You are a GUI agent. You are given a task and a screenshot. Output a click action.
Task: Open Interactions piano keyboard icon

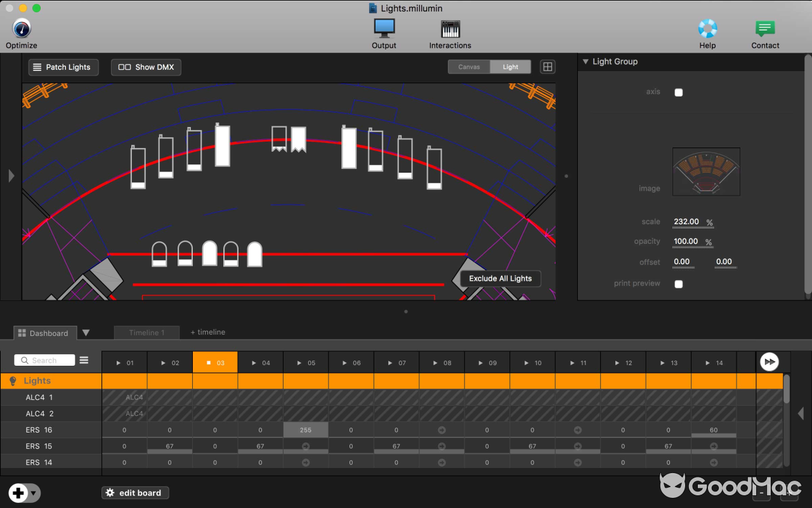(x=450, y=29)
